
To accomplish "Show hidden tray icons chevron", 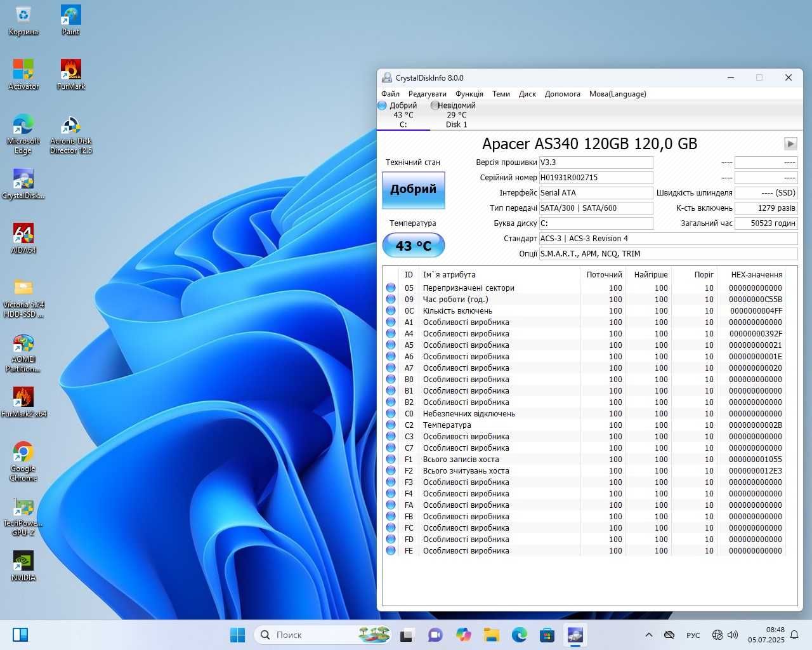I will 648,635.
